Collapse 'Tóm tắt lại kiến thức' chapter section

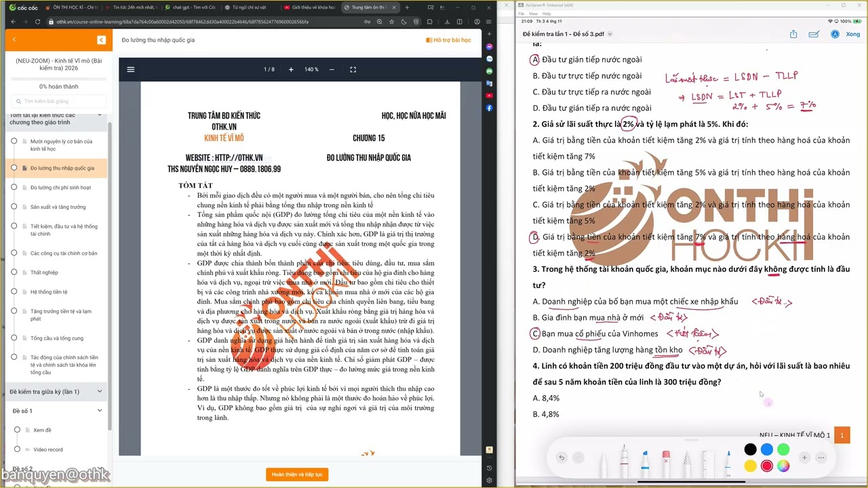100,116
